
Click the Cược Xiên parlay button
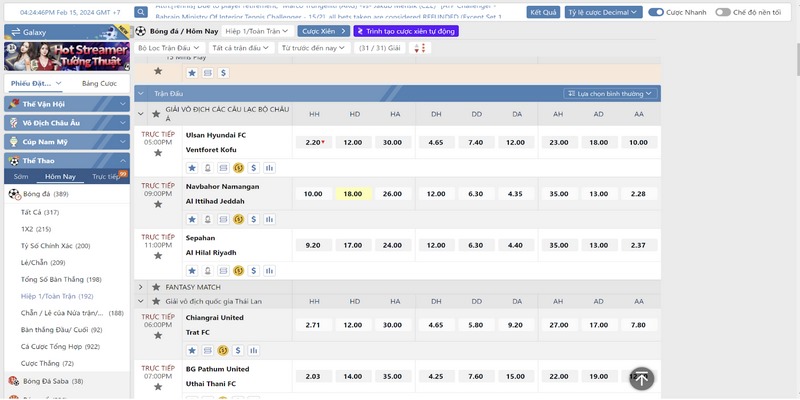[x=323, y=31]
